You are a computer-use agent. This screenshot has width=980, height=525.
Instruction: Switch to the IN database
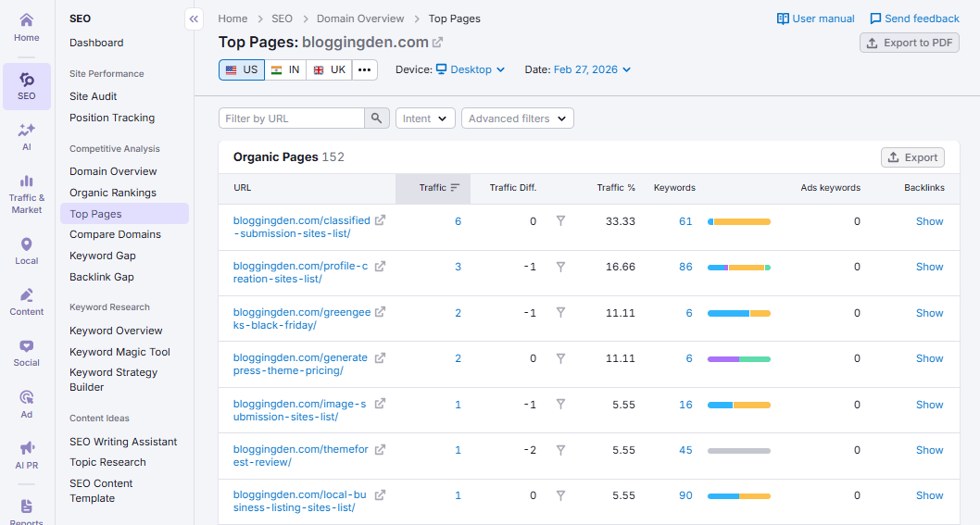pyautogui.click(x=285, y=70)
